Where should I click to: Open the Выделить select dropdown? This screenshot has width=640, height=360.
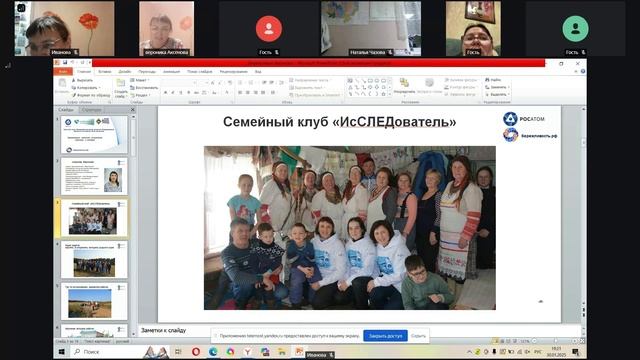497,95
